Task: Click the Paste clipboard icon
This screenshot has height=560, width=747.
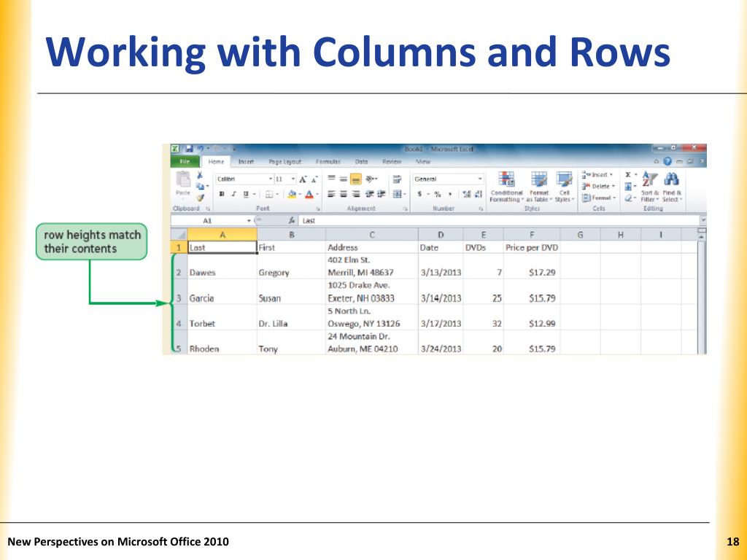Action: tap(182, 181)
